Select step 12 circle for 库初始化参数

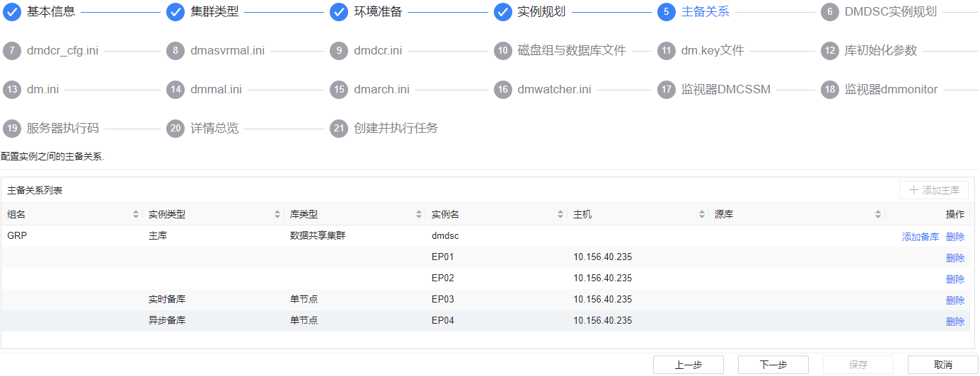829,51
